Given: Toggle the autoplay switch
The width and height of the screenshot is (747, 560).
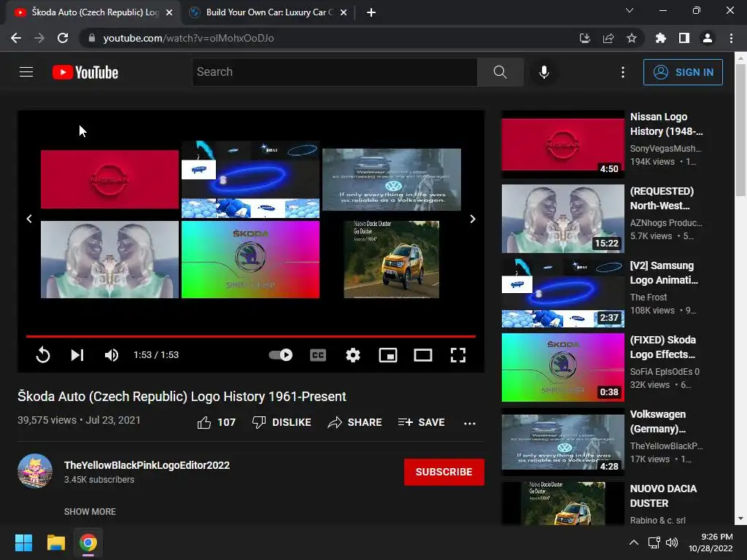Looking at the screenshot, I should [x=281, y=355].
